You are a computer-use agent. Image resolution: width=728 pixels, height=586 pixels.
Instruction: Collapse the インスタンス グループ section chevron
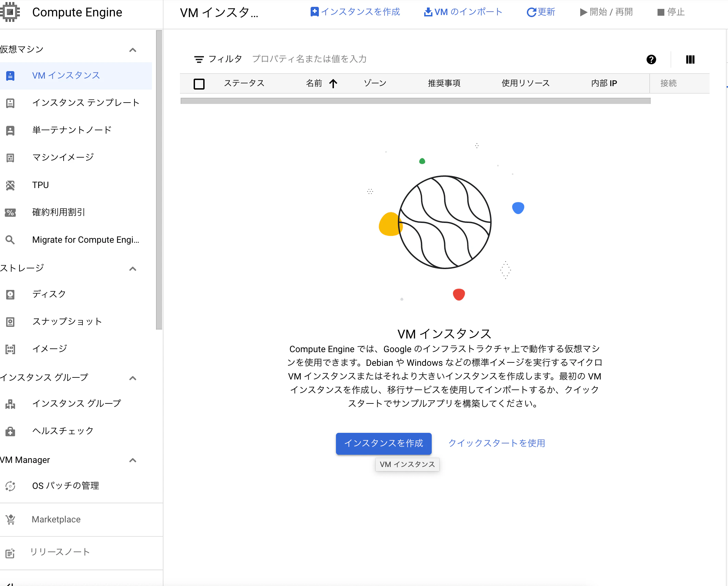pos(133,378)
